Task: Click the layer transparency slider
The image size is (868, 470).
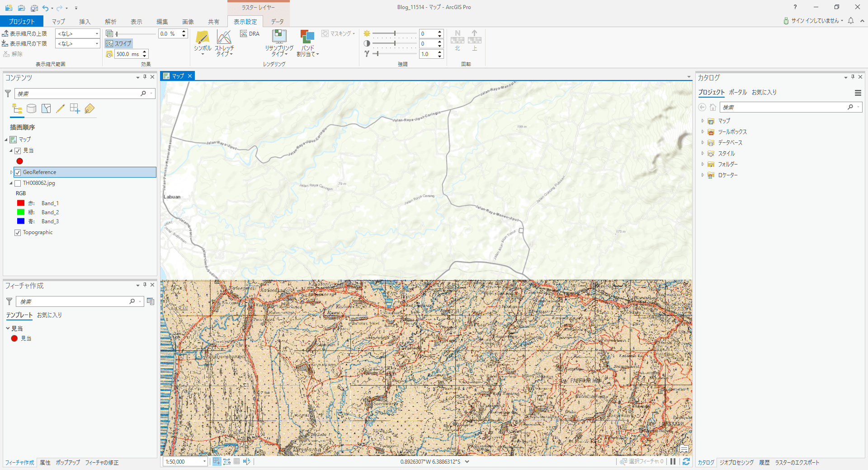Action: [136, 34]
